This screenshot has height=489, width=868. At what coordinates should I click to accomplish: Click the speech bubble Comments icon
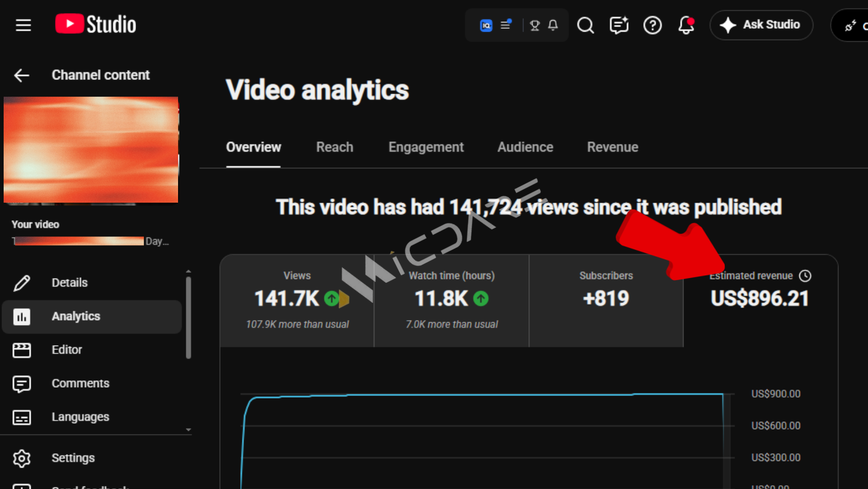22,384
